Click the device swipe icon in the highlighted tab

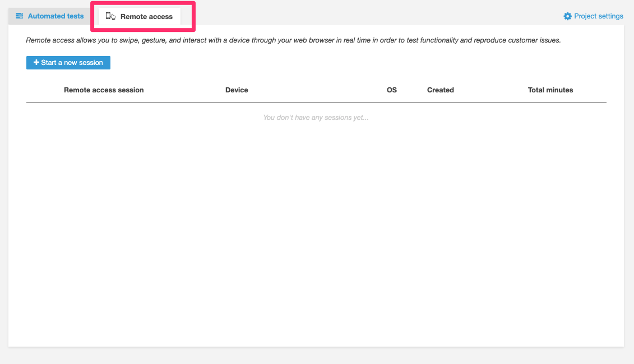tap(110, 16)
